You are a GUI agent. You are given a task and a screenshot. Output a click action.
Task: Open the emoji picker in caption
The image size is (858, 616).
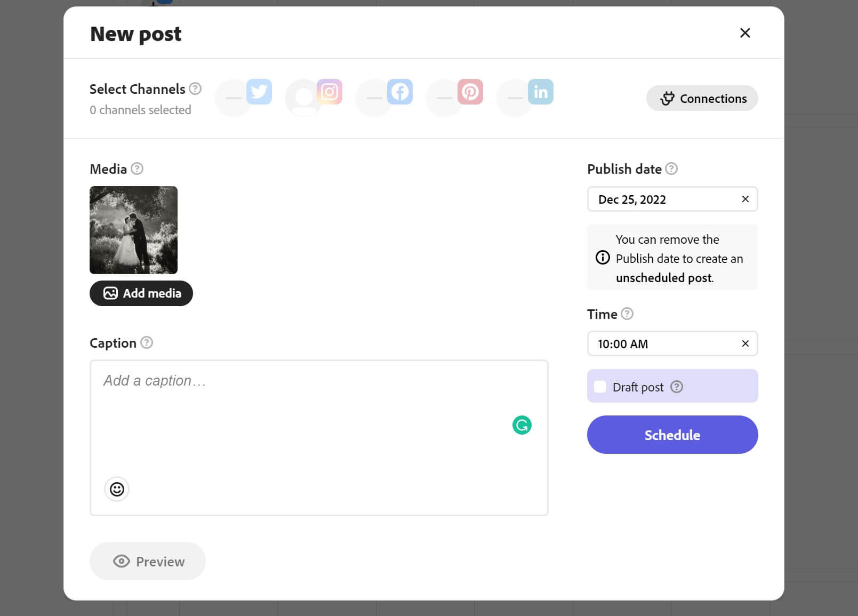117,489
